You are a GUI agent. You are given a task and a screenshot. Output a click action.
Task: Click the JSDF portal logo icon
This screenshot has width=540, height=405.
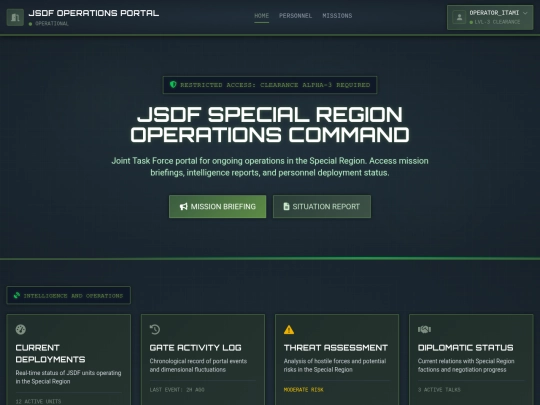[15, 17]
